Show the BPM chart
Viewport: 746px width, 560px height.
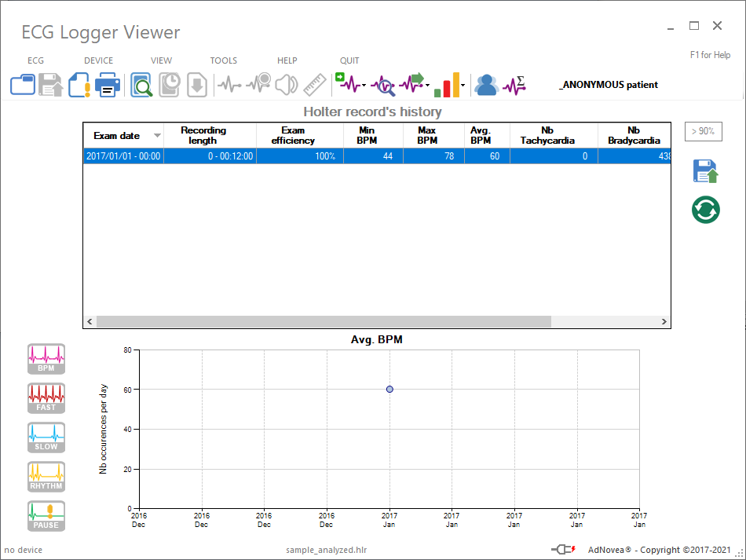[x=46, y=359]
